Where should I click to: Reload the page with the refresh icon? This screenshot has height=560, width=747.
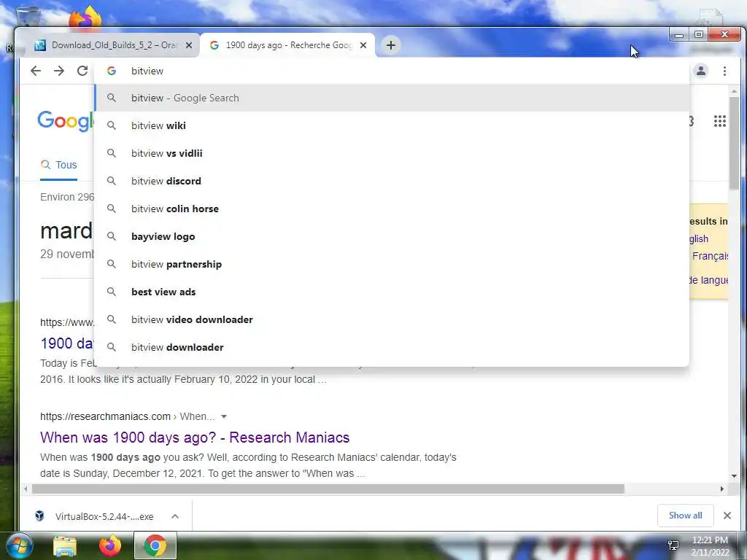tap(82, 71)
